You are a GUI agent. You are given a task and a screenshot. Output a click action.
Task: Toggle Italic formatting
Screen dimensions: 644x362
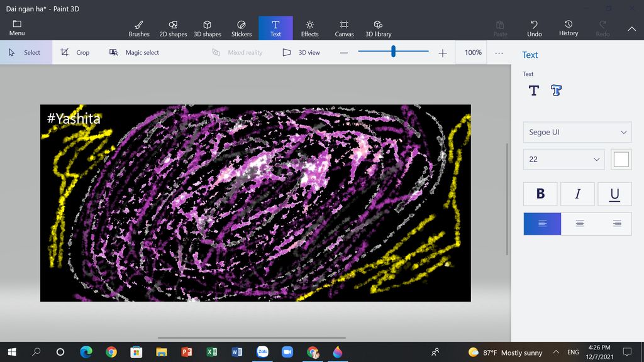577,194
